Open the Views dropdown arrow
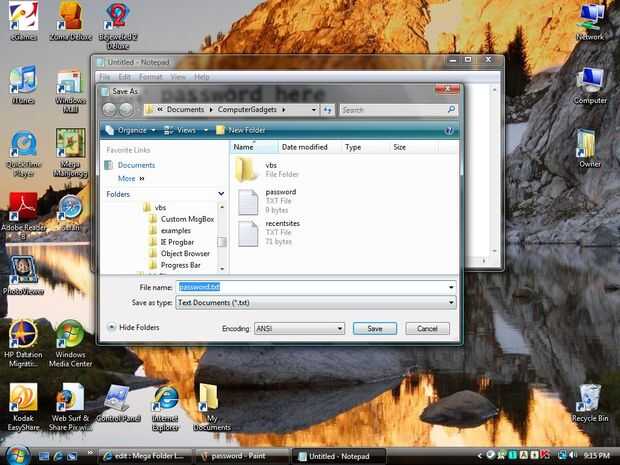Viewport: 620px width, 465px height. [206, 130]
